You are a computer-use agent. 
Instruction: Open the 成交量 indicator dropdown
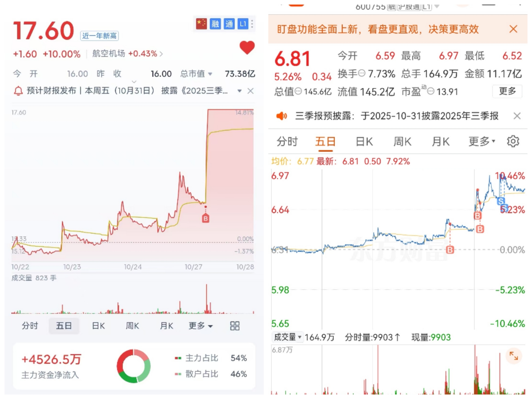coord(287,337)
